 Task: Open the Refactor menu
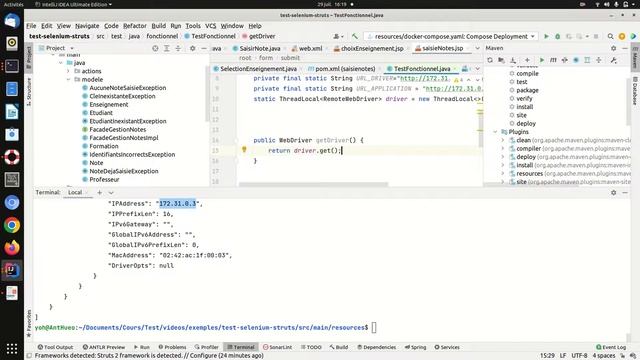[135, 26]
